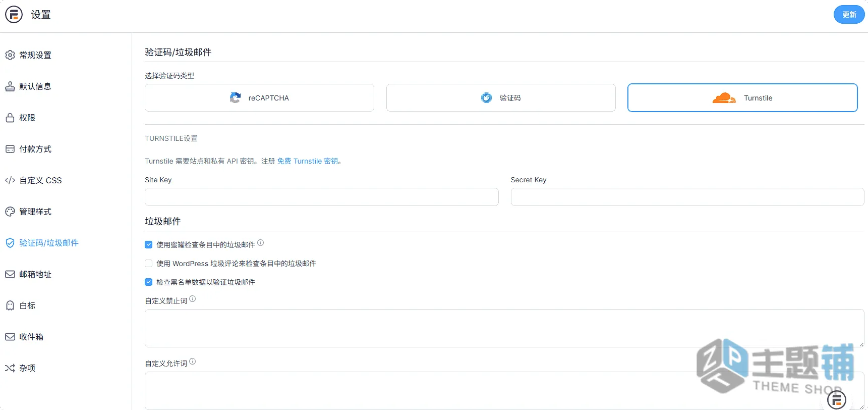Click info icon next to 自定义禁止词
The image size is (868, 410).
tap(193, 299)
